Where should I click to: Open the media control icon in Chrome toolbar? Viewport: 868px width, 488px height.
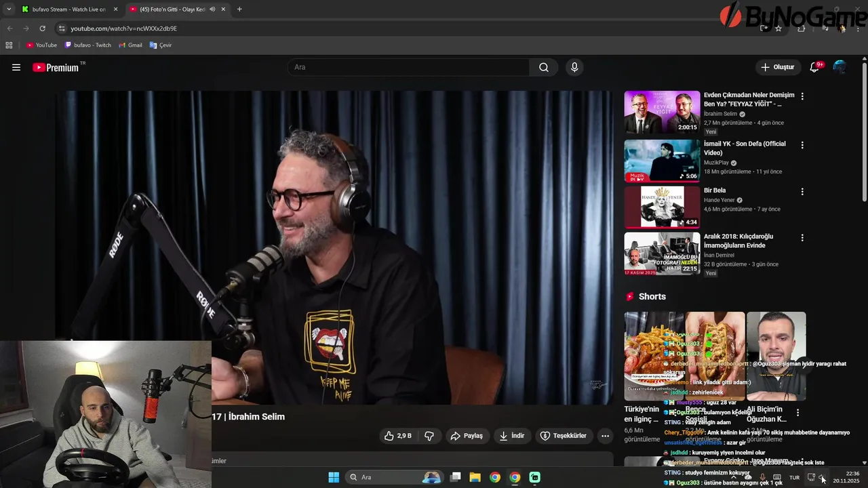pos(825,28)
